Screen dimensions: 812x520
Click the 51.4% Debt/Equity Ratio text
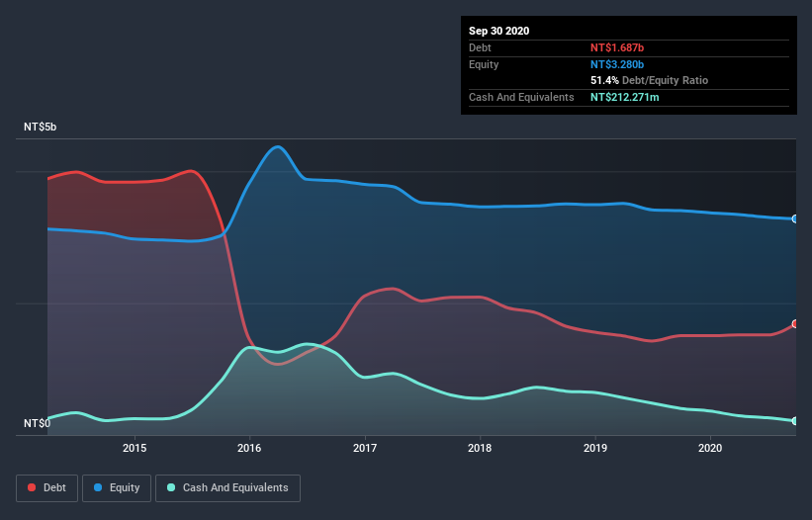pos(649,80)
